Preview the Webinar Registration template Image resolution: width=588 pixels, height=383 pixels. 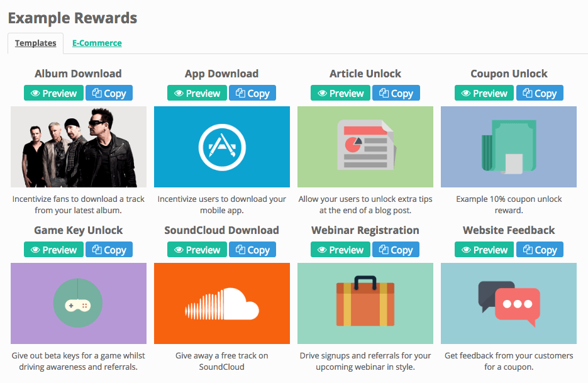[340, 250]
